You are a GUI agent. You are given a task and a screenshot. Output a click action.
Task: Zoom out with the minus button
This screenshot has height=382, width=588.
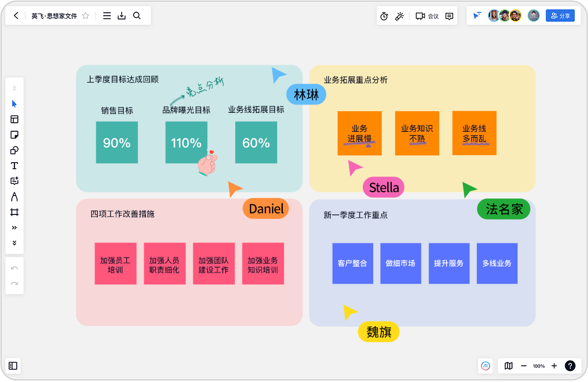(x=524, y=366)
